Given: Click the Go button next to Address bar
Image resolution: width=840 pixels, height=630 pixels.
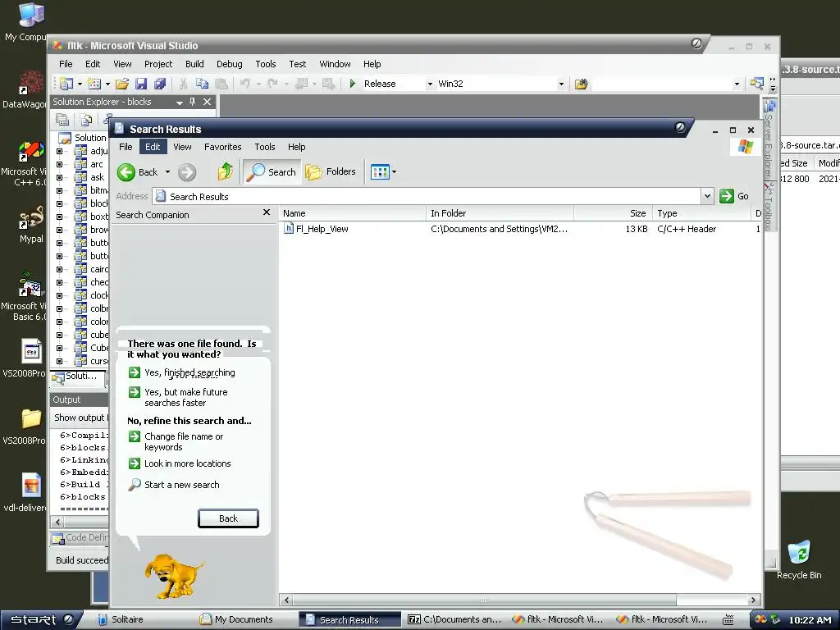Looking at the screenshot, I should (x=734, y=196).
